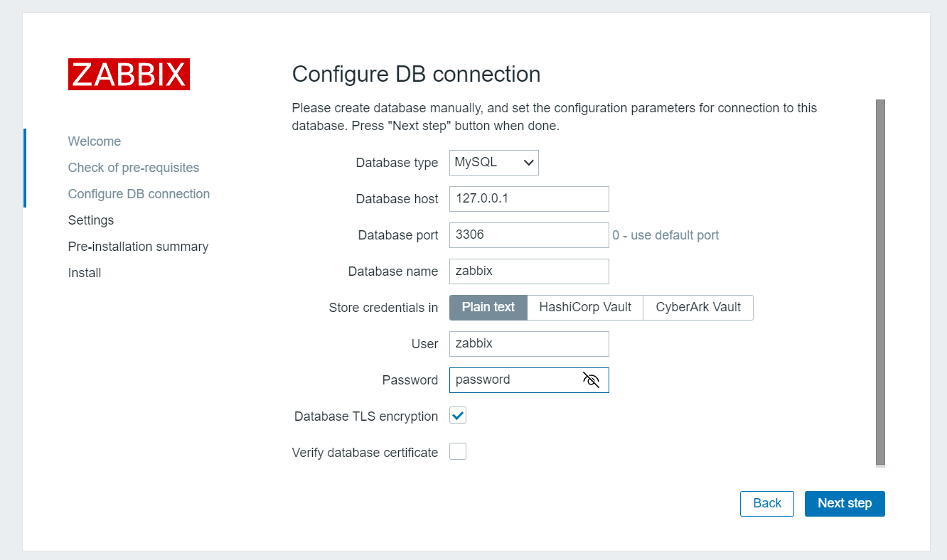The image size is (947, 560).
Task: Uncheck Database TLS encryption checkbox
Action: (458, 416)
